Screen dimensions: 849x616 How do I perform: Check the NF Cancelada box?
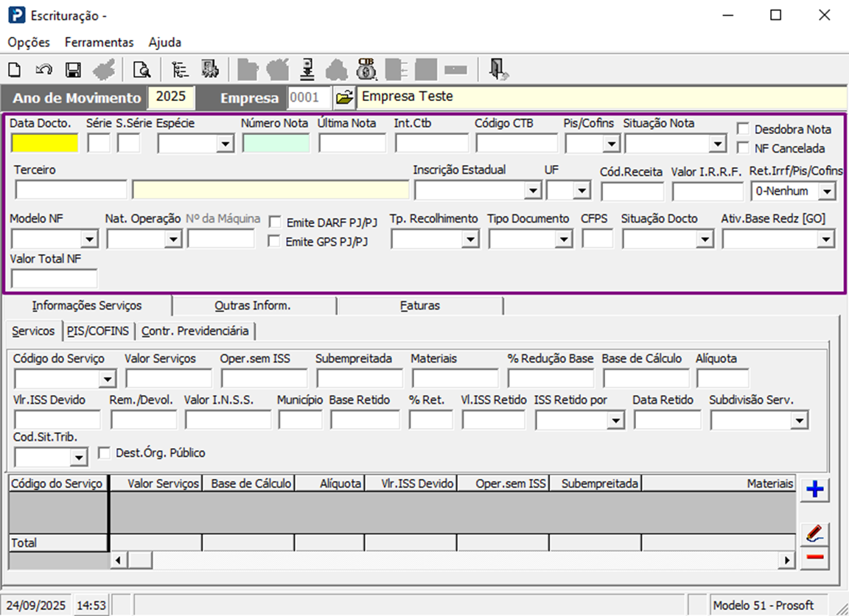743,148
